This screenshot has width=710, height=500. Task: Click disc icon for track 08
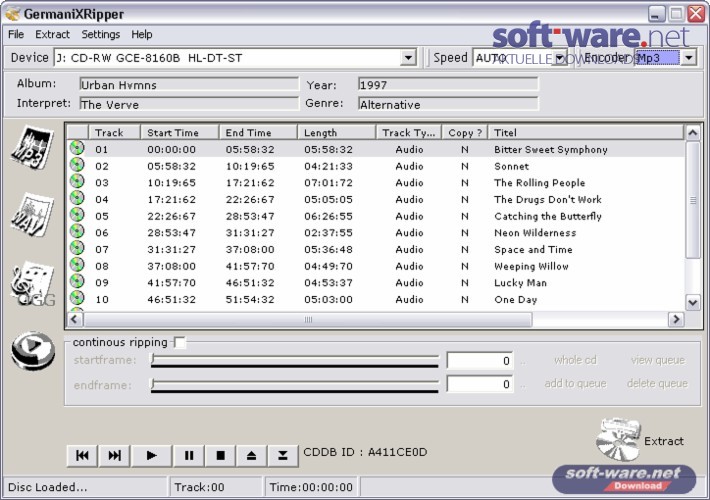pyautogui.click(x=77, y=265)
